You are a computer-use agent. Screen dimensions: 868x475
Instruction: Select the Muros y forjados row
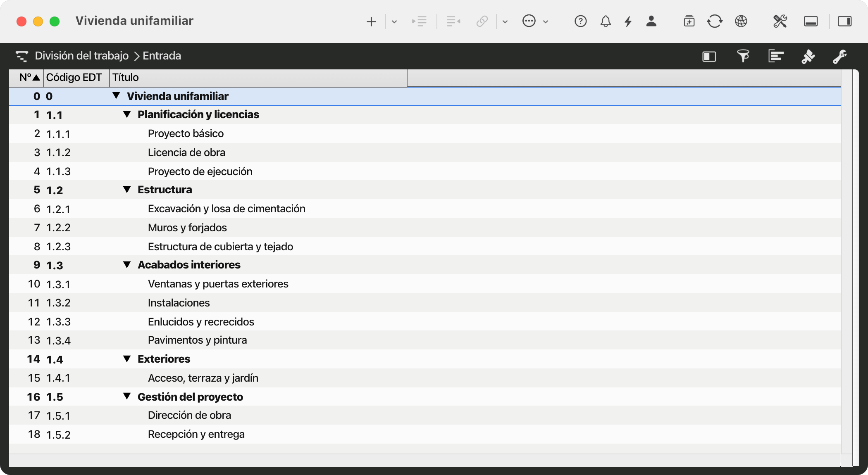pyautogui.click(x=425, y=228)
